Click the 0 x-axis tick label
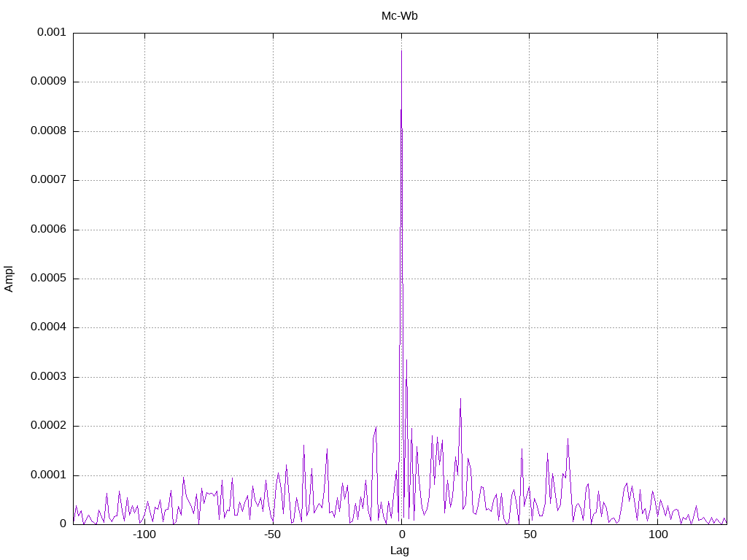747x560 pixels. click(x=402, y=534)
